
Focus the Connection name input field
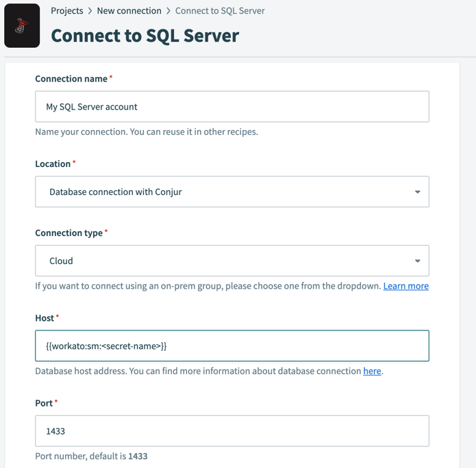[x=232, y=107]
